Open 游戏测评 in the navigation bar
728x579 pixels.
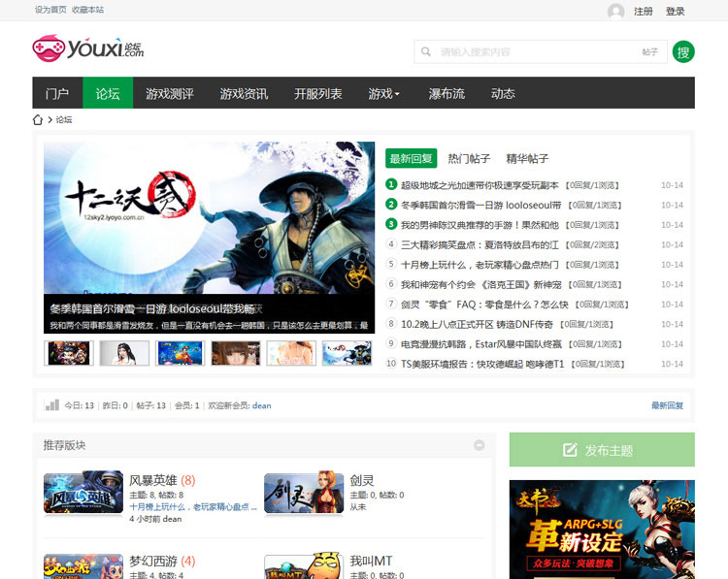coord(170,93)
